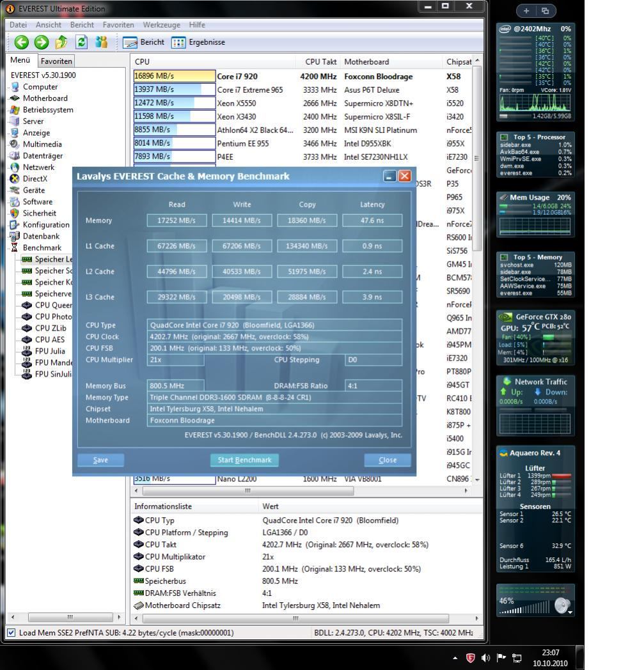Open the Bericht menu

click(x=82, y=25)
